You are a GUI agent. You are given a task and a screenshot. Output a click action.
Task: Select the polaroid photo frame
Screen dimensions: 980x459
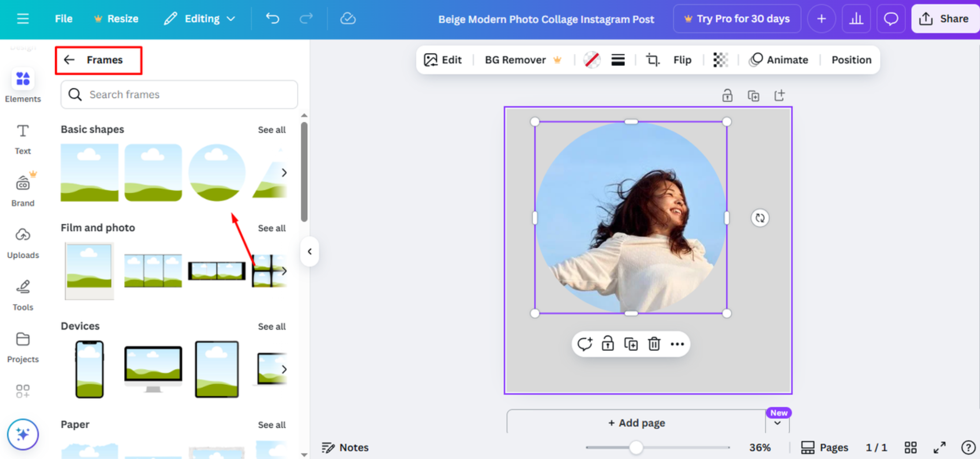(90, 271)
